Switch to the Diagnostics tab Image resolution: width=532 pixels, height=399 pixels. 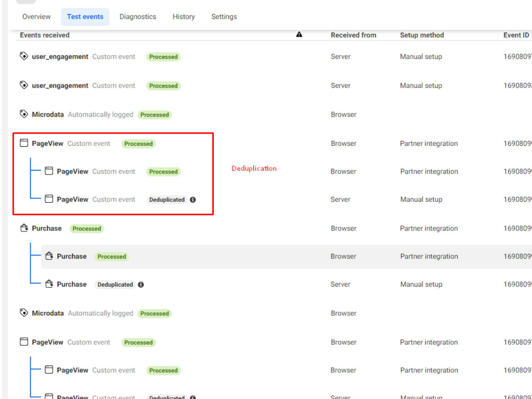click(x=138, y=16)
